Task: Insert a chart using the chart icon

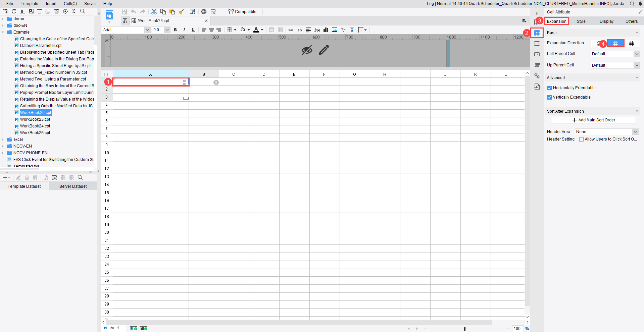Action: [x=326, y=30]
